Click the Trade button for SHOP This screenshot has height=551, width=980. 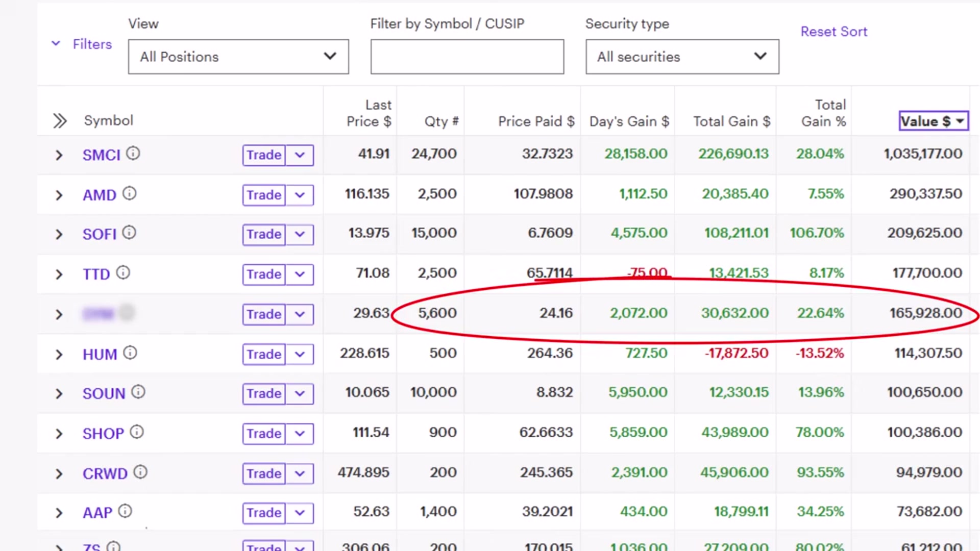[x=264, y=434]
